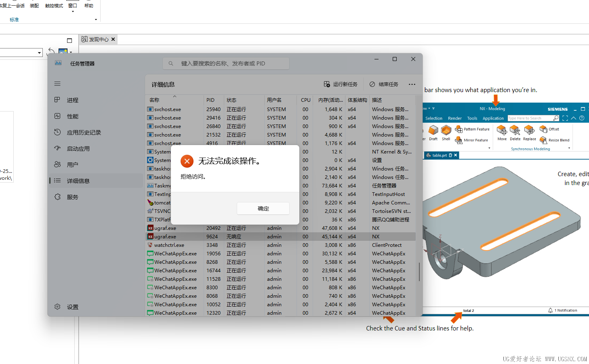Open the 窗口 (Window) menu in NX
589x364 pixels.
point(73,6)
